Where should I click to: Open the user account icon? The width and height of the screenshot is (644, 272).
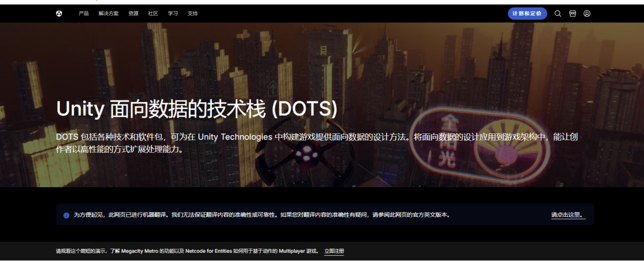[587, 14]
